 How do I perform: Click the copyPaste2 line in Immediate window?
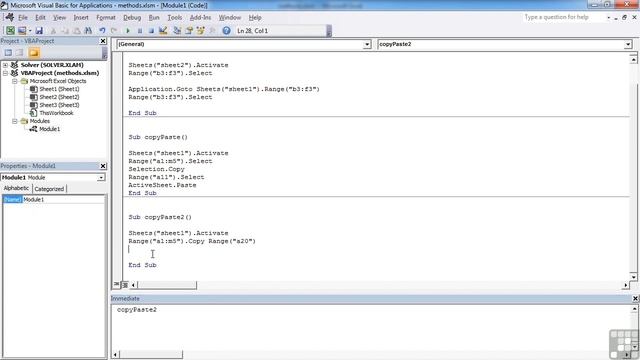point(137,310)
